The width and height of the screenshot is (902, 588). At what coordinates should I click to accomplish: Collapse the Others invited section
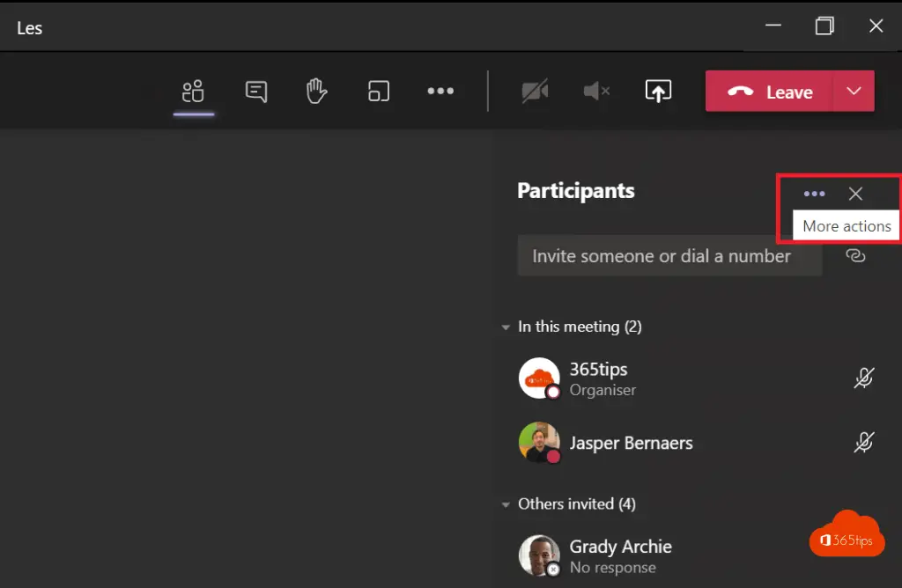click(506, 504)
